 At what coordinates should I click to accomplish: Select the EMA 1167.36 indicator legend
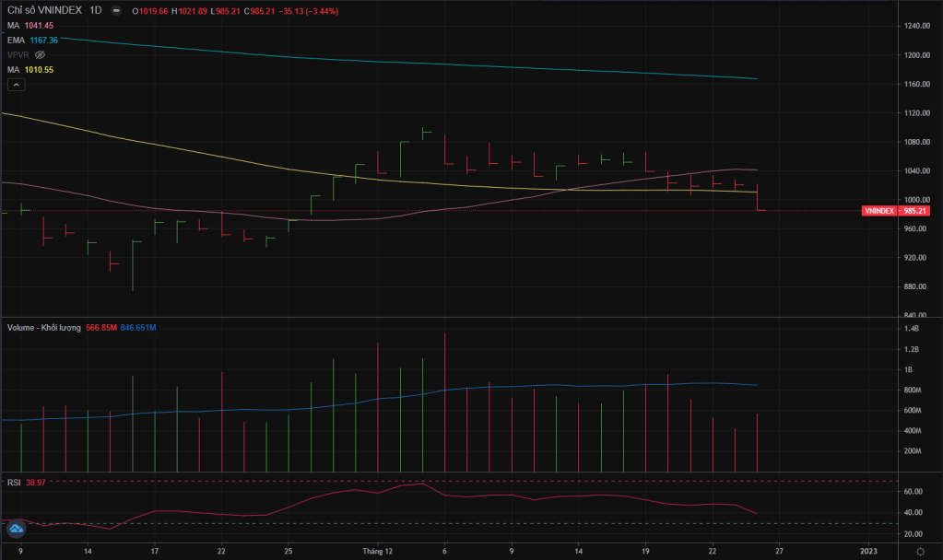[x=33, y=41]
